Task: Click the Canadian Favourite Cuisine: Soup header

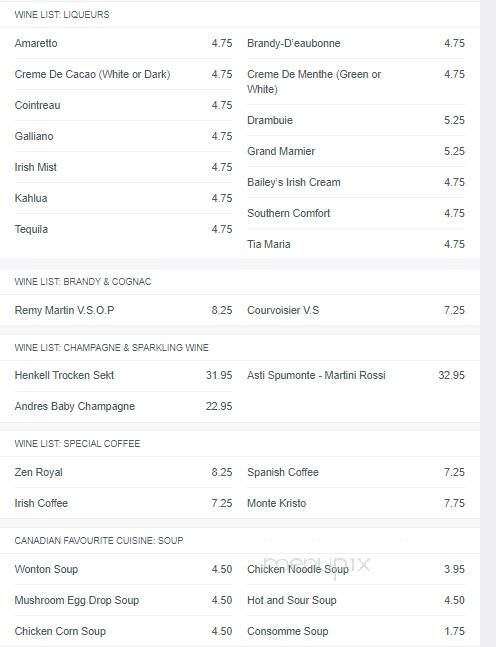Action: pyautogui.click(x=99, y=541)
